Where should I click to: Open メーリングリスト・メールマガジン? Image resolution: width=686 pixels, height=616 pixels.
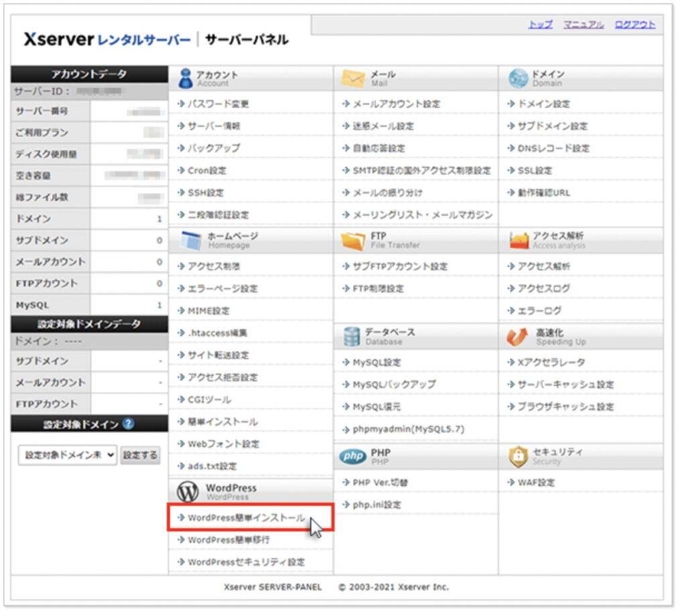(x=423, y=215)
